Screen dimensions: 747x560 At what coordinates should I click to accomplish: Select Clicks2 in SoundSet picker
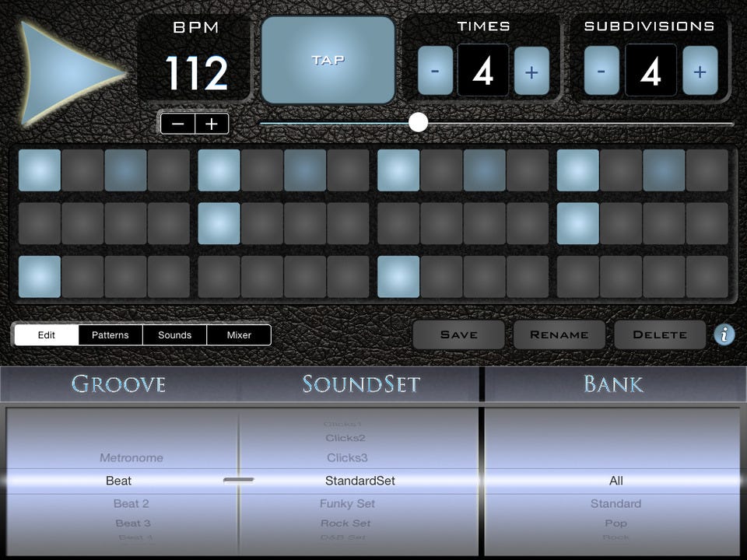coord(345,438)
